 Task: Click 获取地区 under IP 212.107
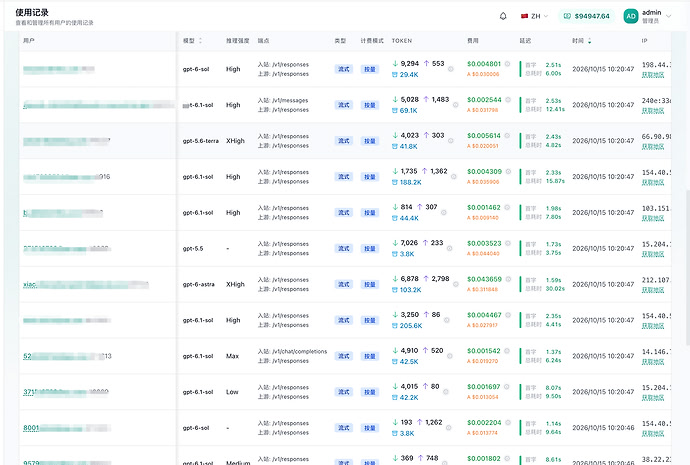(x=653, y=290)
